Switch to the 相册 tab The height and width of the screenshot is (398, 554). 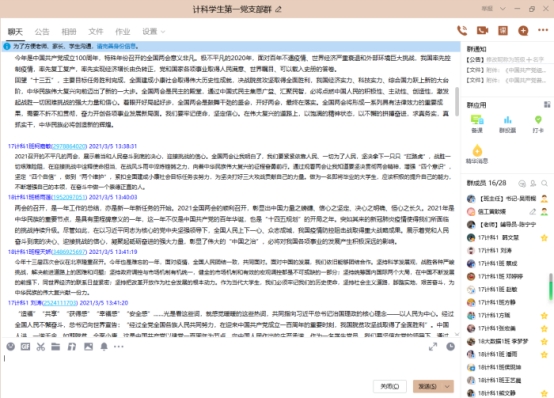[x=69, y=32]
